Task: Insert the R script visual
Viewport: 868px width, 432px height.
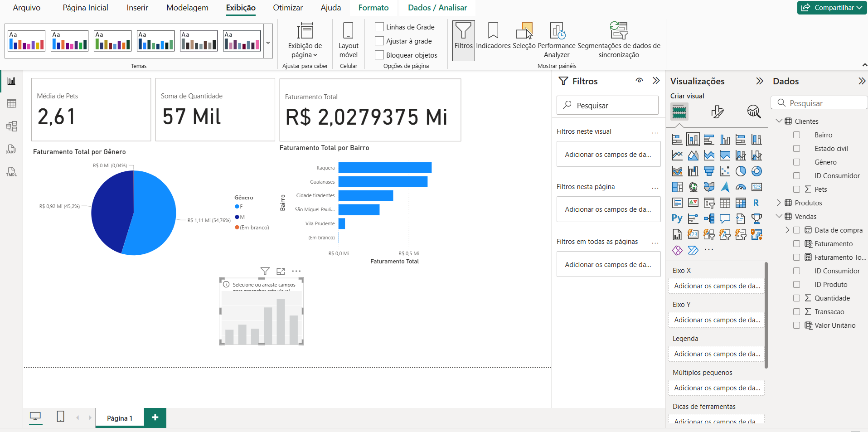Action: coord(756,203)
